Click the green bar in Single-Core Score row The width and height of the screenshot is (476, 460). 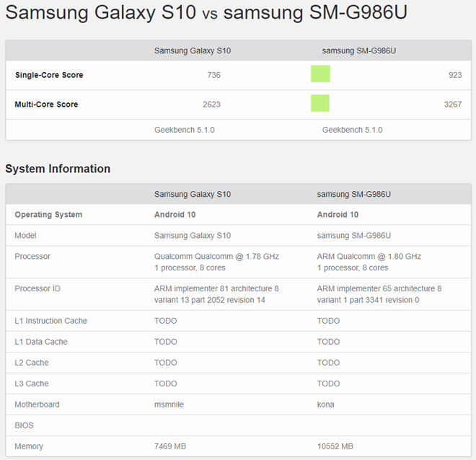[320, 74]
